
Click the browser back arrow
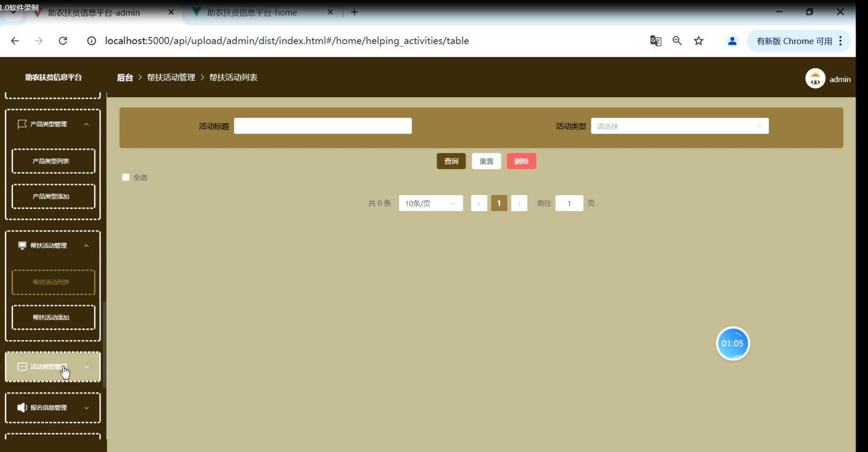click(15, 41)
